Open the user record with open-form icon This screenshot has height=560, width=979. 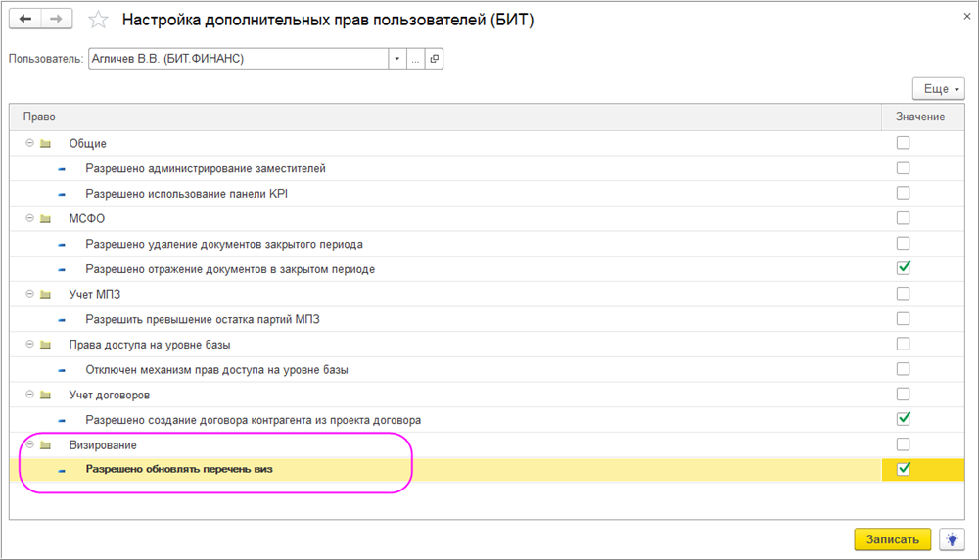pyautogui.click(x=434, y=59)
